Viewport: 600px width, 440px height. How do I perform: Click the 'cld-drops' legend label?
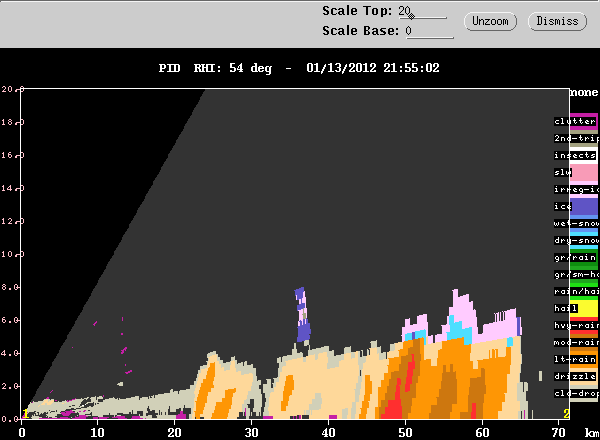click(577, 393)
